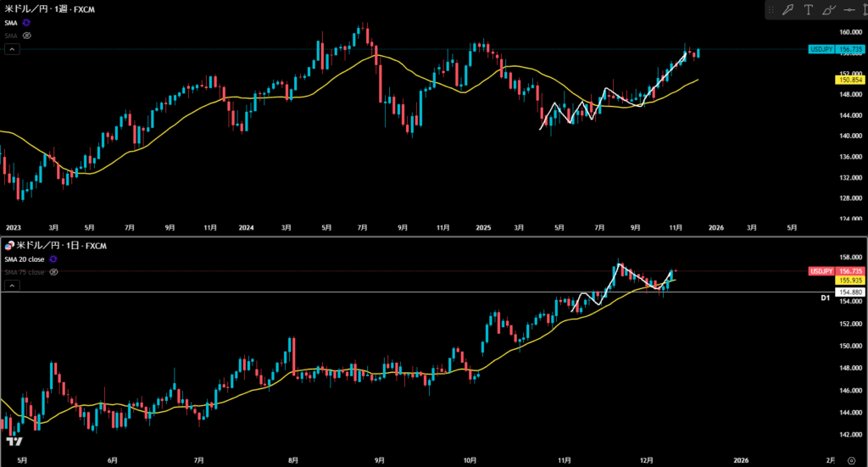Click the D1 label on the daily chart
This screenshot has width=868, height=467.
(x=825, y=298)
